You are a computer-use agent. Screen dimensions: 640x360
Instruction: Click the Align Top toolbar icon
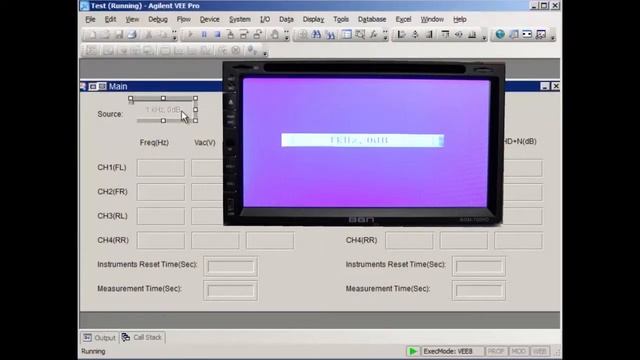point(445,35)
